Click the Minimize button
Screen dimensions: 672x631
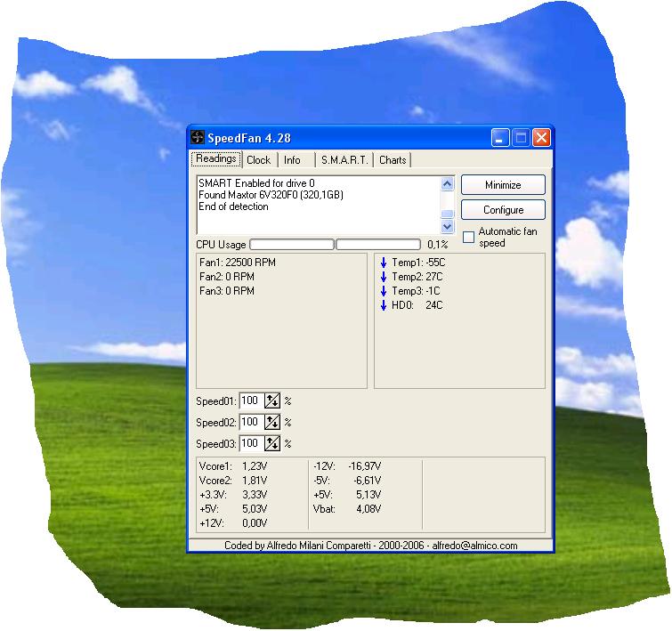pos(503,185)
